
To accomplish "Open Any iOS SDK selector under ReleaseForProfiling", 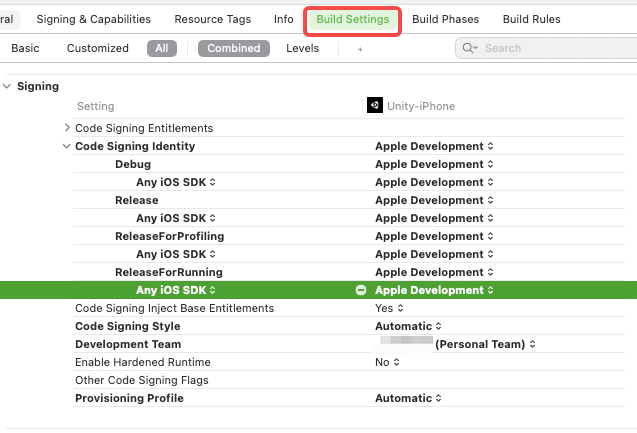I will (x=176, y=254).
